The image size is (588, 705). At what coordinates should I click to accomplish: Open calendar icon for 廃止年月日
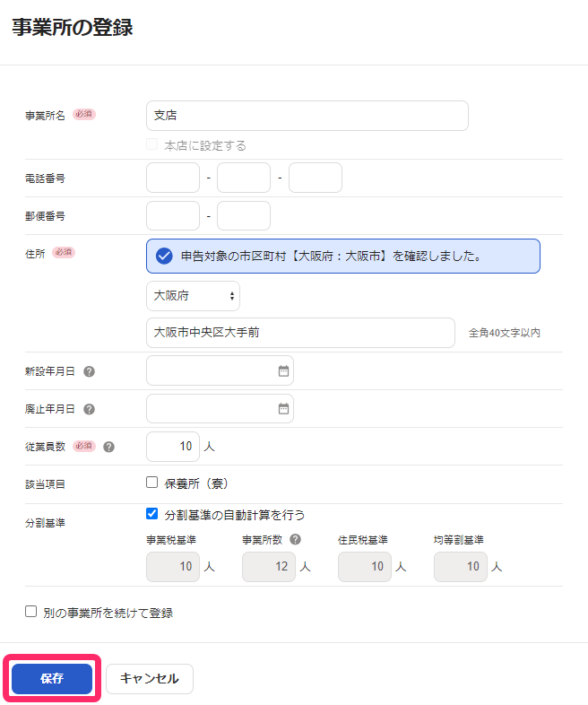coord(283,409)
